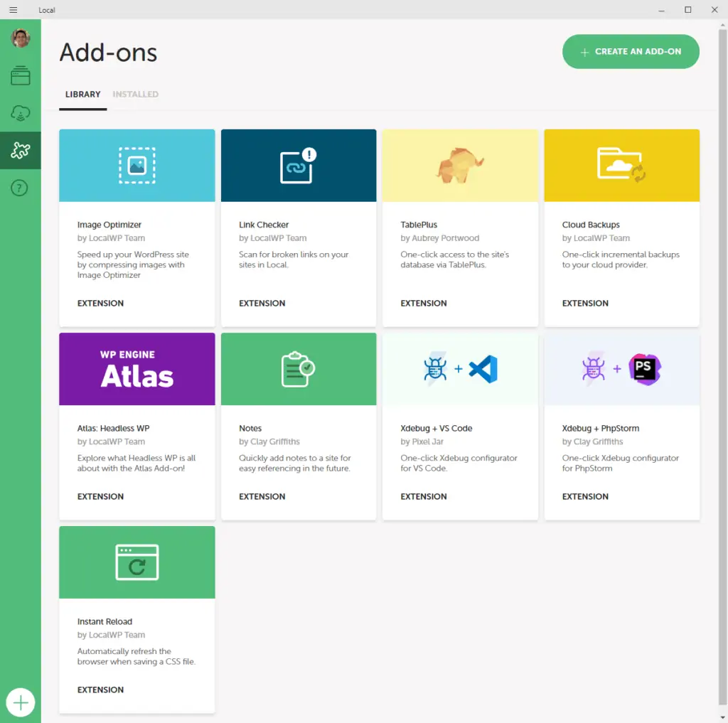
Task: Click the Xdebug + VS Code image
Action: tap(460, 369)
